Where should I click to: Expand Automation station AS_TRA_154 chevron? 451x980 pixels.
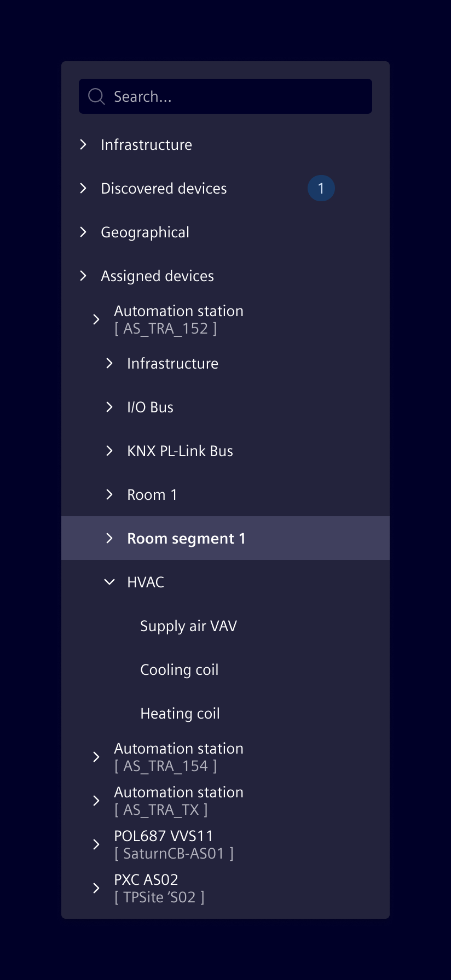pos(96,757)
